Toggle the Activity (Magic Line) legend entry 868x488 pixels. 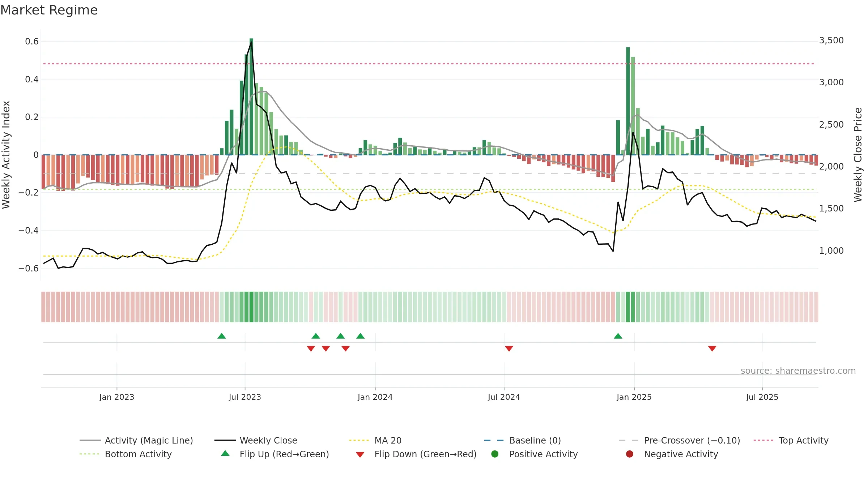coord(136,440)
